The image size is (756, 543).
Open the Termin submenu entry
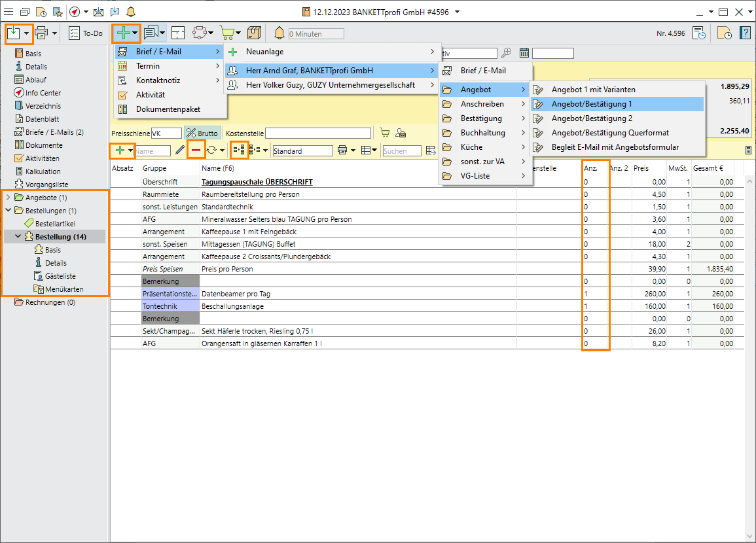[148, 66]
